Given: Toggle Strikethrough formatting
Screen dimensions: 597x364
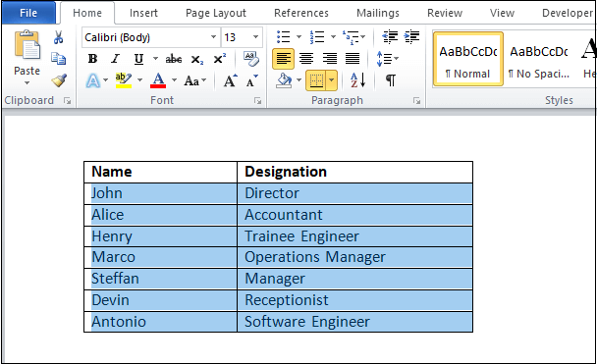Looking at the screenshot, I should click(x=173, y=59).
